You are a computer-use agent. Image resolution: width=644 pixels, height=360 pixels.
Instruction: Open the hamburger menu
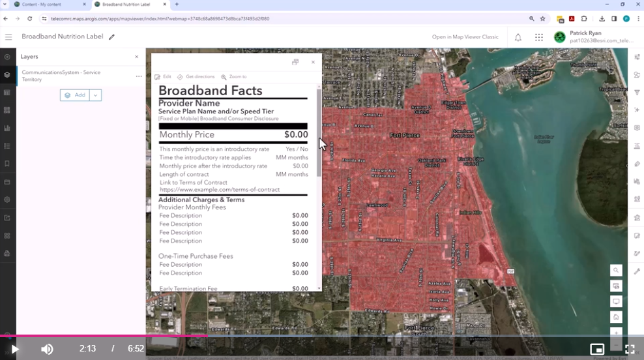pos(8,37)
